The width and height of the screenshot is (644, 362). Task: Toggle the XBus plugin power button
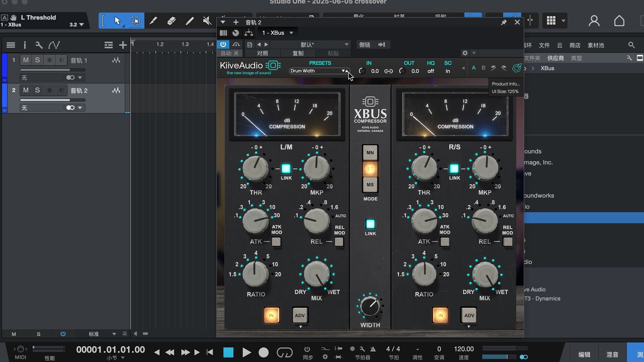click(223, 44)
